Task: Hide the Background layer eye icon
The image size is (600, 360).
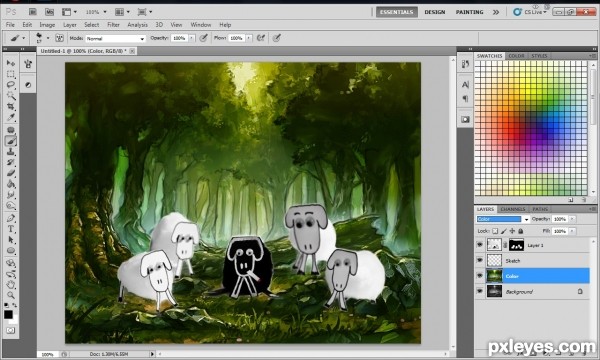Action: point(480,292)
